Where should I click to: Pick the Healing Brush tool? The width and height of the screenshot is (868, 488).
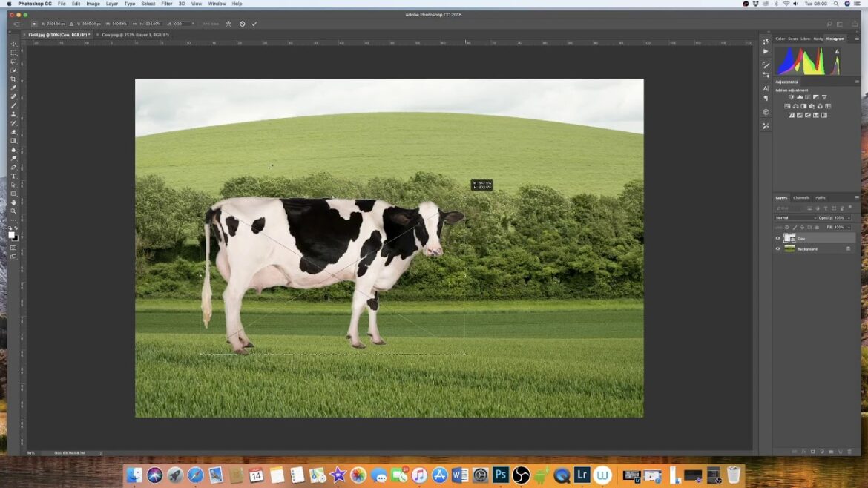pyautogui.click(x=13, y=97)
